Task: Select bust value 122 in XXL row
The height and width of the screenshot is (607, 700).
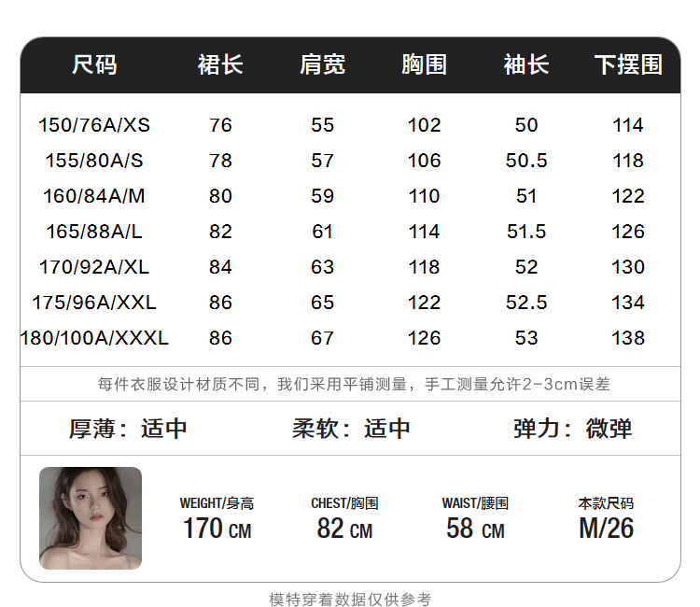Action: pos(424,303)
